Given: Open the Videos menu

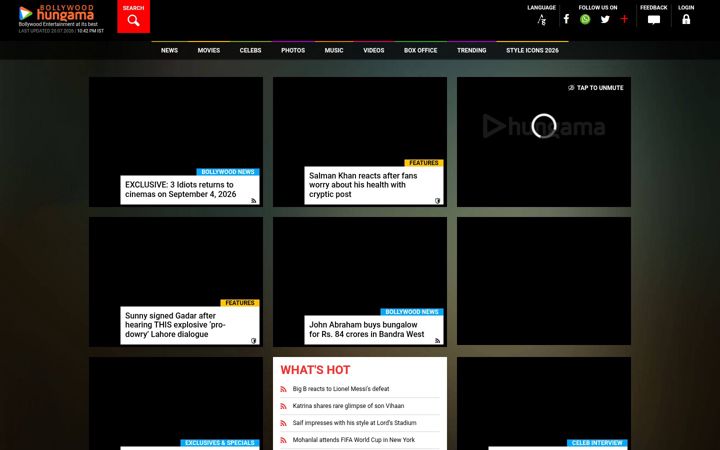Looking at the screenshot, I should click(374, 51).
